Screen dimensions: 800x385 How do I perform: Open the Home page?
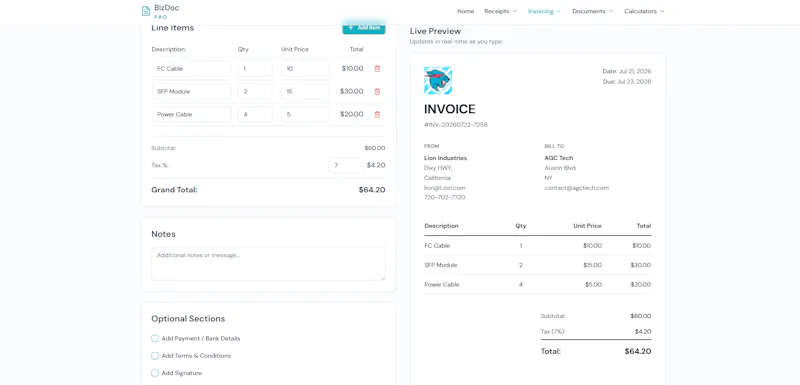click(465, 11)
